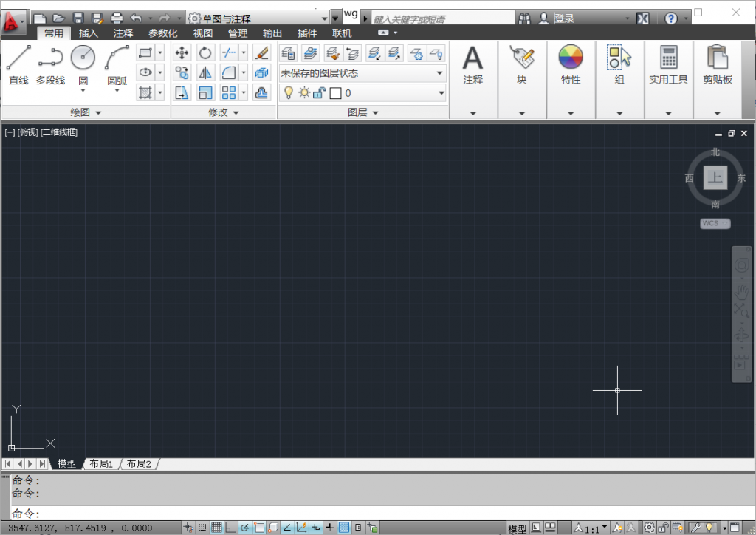
Task: Activate the Trim tool
Action: click(229, 52)
